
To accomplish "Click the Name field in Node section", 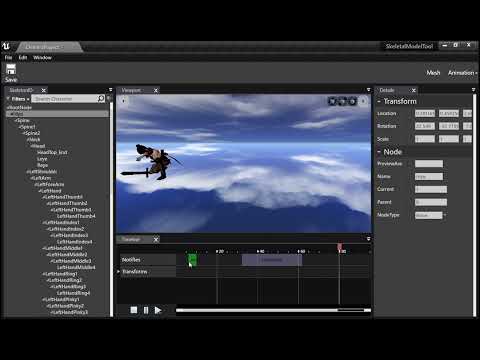I will click(x=429, y=177).
